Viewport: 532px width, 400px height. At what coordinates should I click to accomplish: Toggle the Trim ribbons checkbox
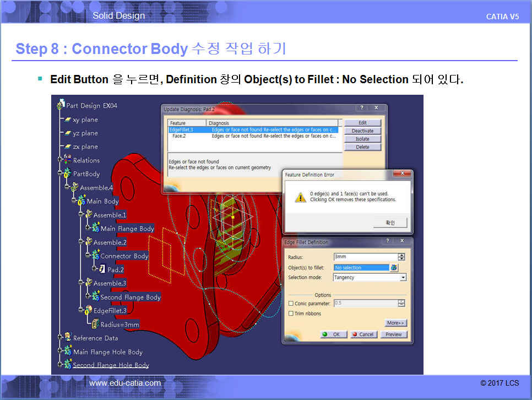point(291,313)
